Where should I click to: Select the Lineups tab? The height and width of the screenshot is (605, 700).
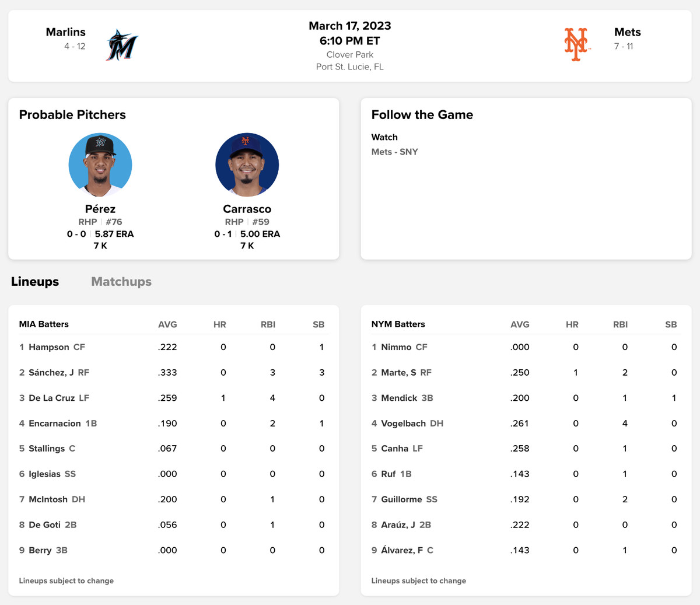[35, 282]
